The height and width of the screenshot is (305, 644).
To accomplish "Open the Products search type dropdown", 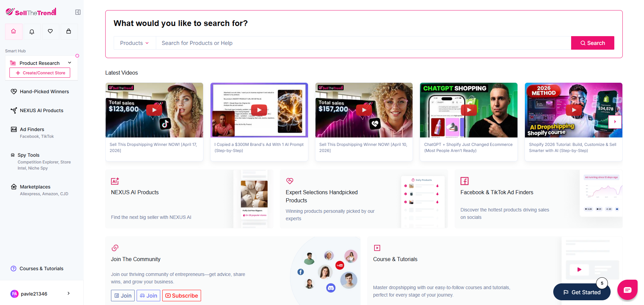I will pos(135,43).
